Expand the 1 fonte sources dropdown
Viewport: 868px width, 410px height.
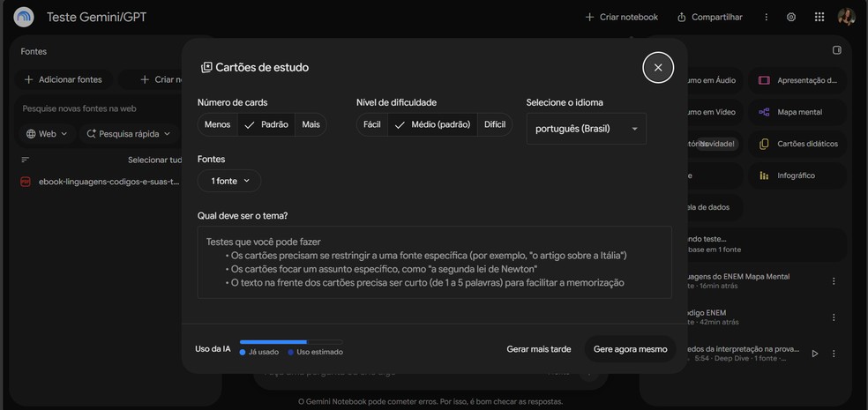point(229,181)
